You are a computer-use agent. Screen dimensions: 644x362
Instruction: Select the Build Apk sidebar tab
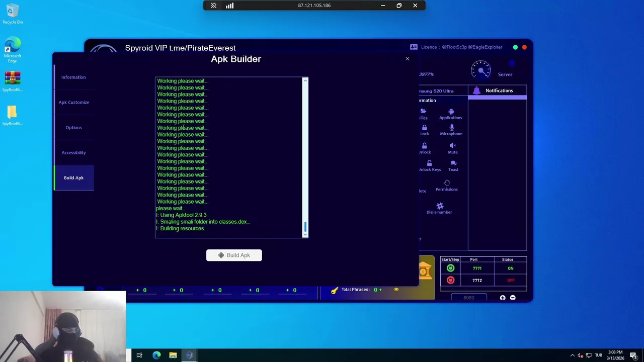point(73,178)
